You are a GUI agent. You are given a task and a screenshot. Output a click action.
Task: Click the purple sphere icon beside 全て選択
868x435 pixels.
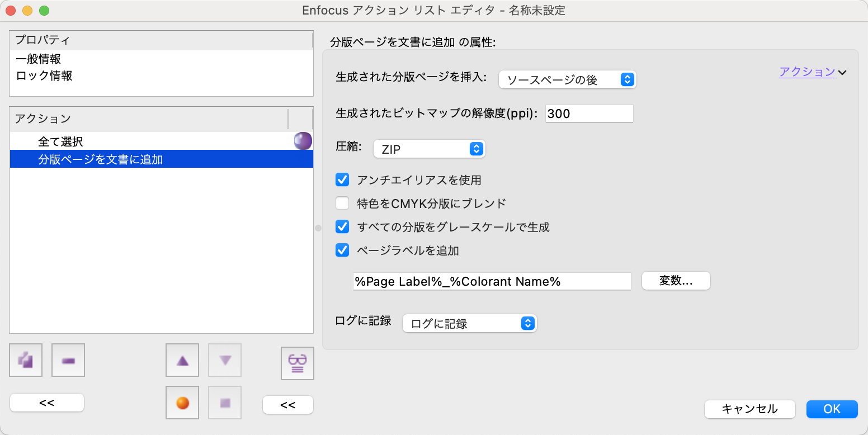tap(303, 141)
